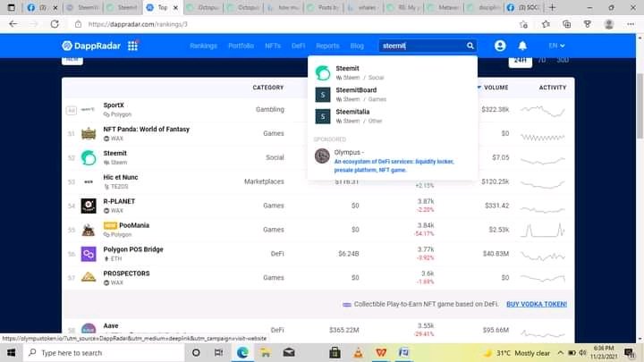This screenshot has height=362, width=644.
Task: Click PooMania activity sparkline chart
Action: (543, 230)
